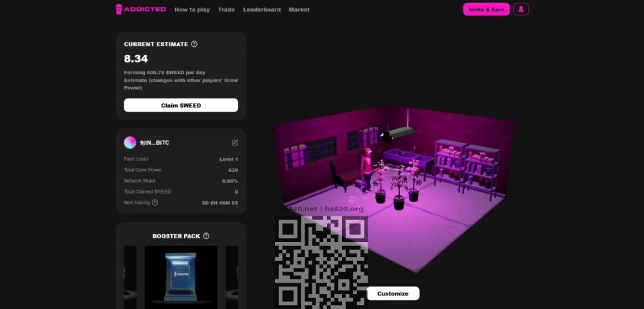Show the next booster pack card
Viewport: 644px width, 309px height.
[232, 277]
